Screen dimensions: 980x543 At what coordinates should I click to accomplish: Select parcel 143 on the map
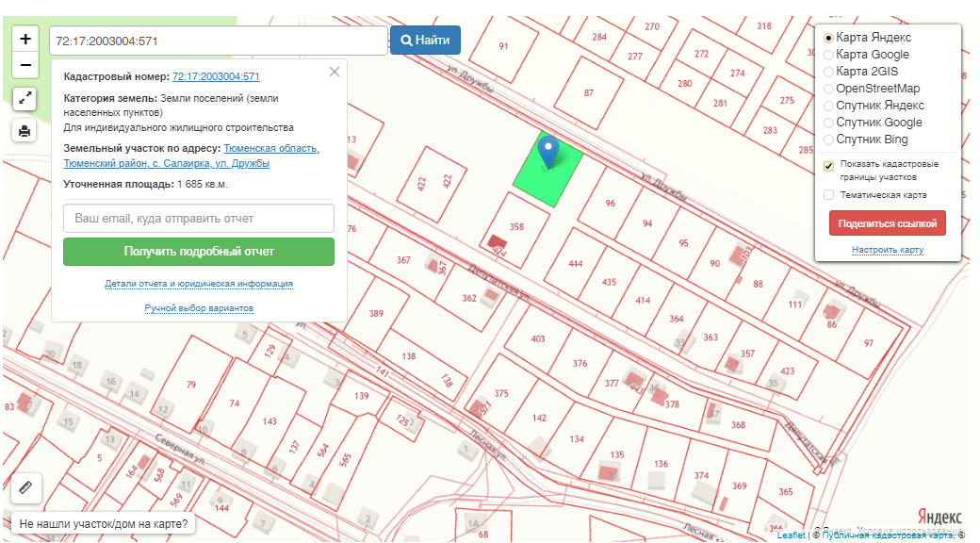(269, 421)
